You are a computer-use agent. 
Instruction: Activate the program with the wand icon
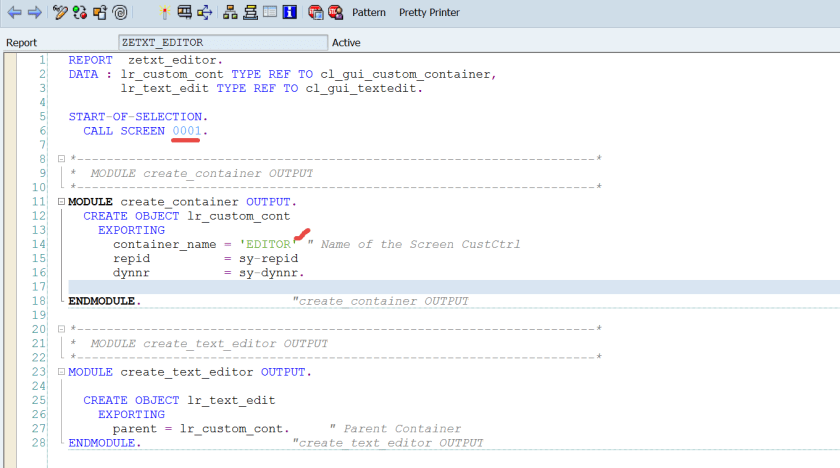click(164, 12)
